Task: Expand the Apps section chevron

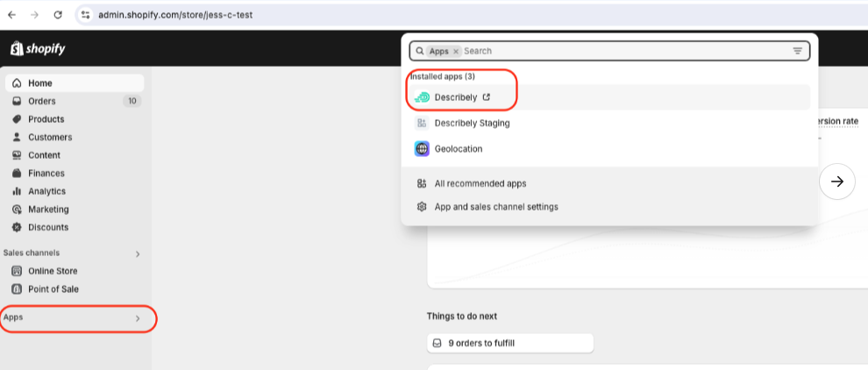Action: [x=138, y=318]
